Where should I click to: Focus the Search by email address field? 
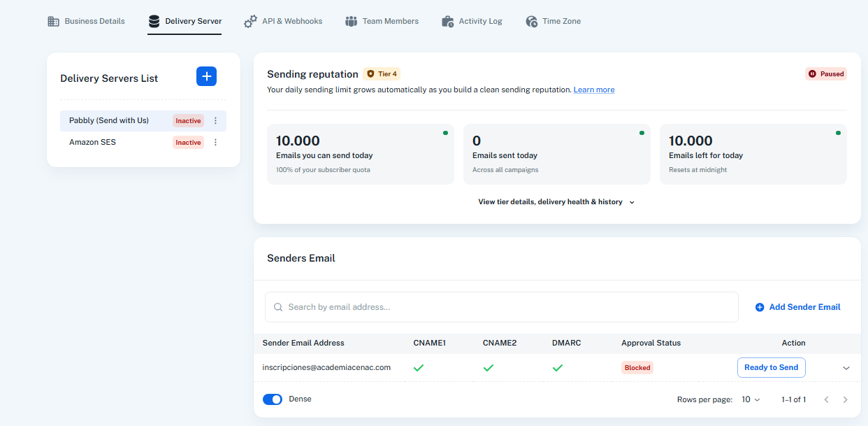(502, 307)
